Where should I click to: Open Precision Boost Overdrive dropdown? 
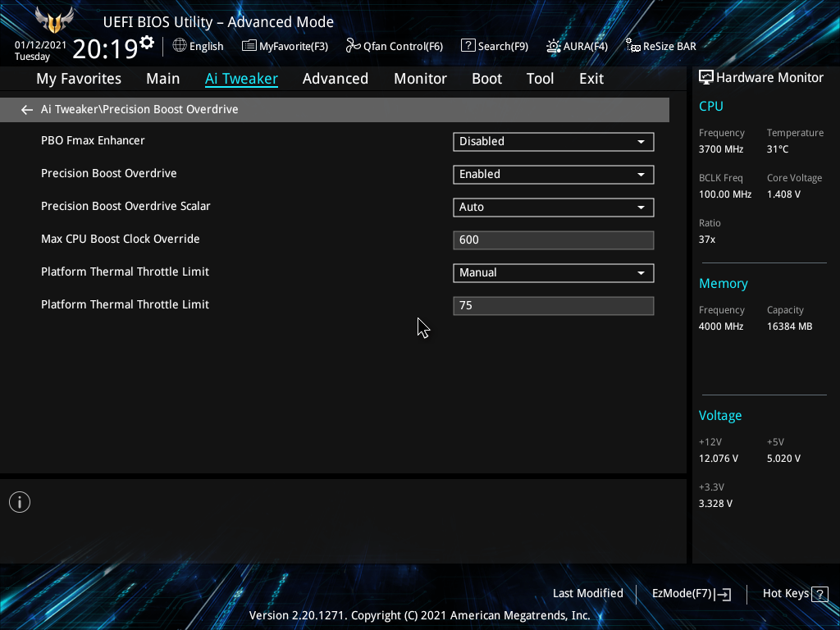click(x=554, y=175)
